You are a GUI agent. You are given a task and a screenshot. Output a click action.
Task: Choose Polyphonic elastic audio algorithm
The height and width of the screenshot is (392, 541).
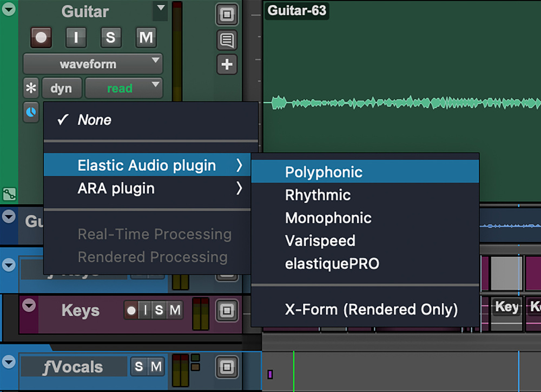(365, 171)
